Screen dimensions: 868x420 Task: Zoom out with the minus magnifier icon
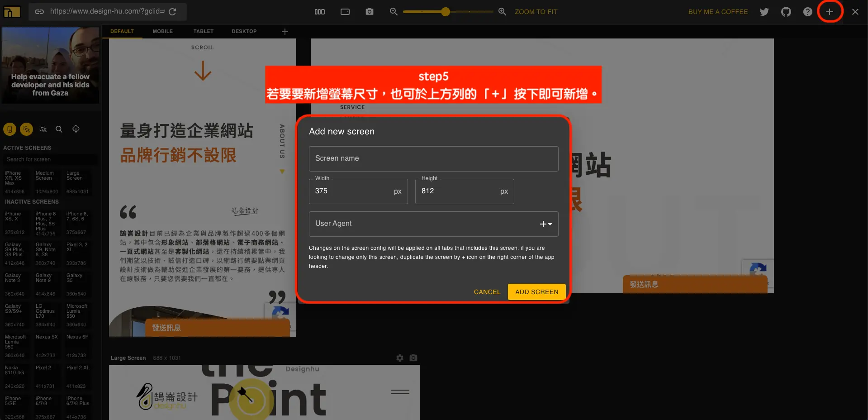pos(394,12)
